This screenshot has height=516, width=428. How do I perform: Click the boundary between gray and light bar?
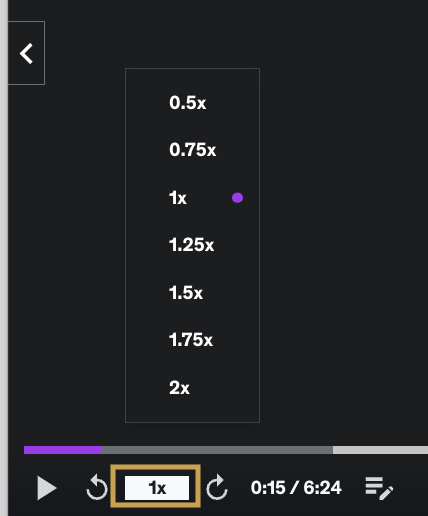[x=333, y=450]
